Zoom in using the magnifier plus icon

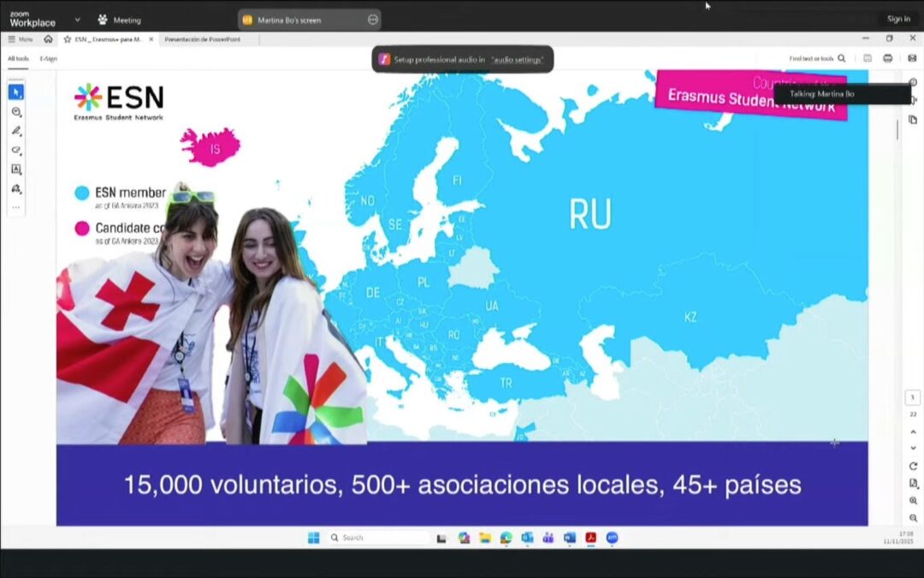tap(913, 501)
